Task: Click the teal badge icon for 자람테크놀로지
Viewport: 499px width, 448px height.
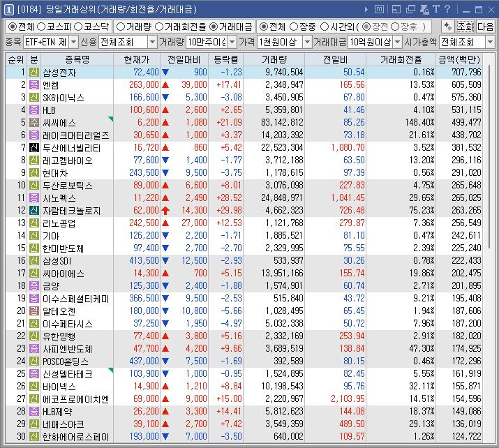Action: [x=34, y=210]
